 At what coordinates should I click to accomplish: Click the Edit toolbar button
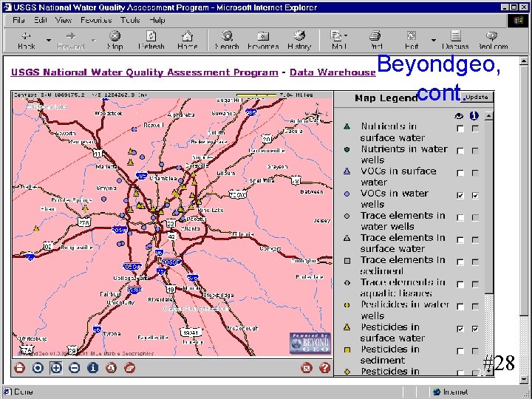[x=412, y=41]
